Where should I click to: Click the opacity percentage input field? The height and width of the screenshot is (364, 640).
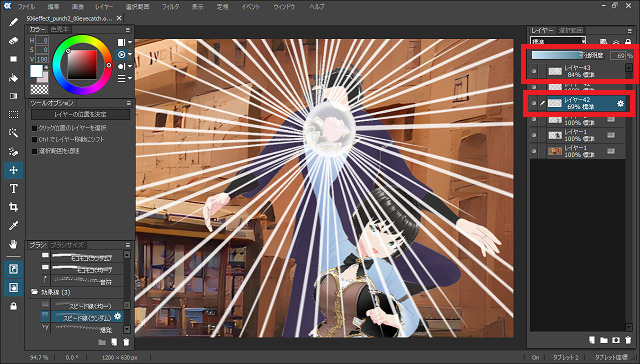618,55
